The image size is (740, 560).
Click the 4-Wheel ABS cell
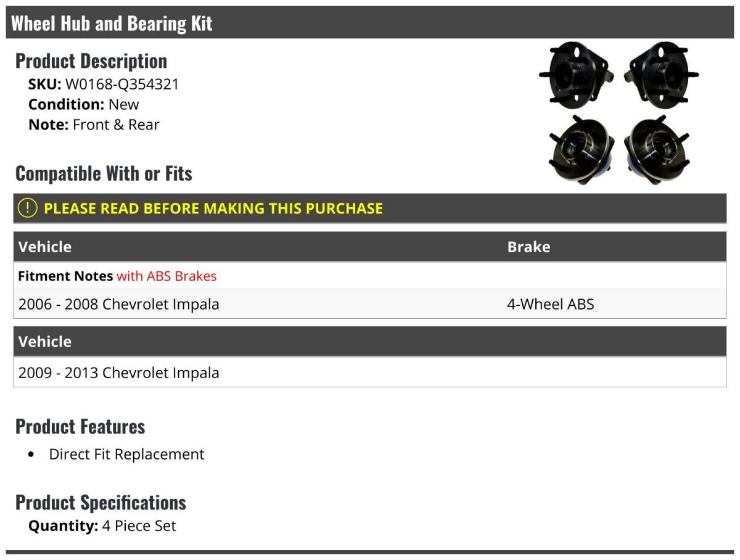point(551,304)
